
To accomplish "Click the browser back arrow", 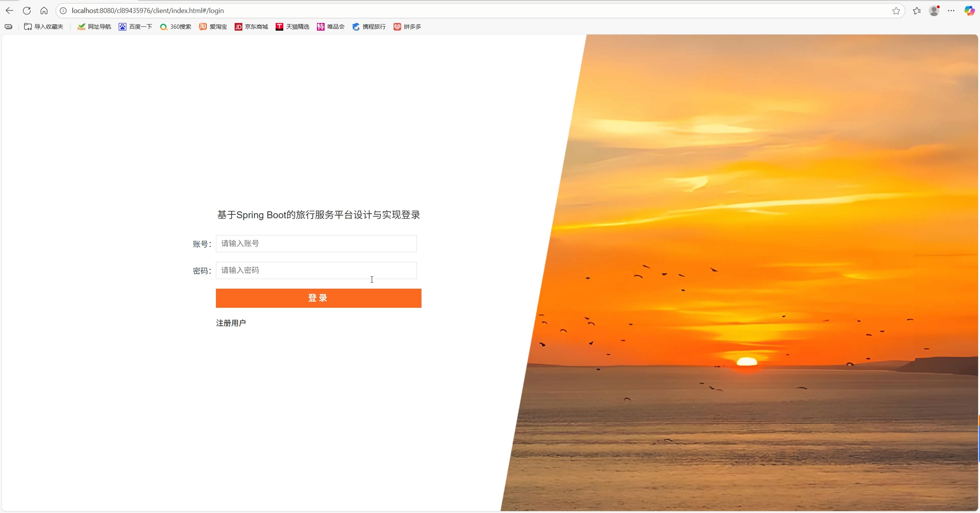I will click(x=10, y=11).
